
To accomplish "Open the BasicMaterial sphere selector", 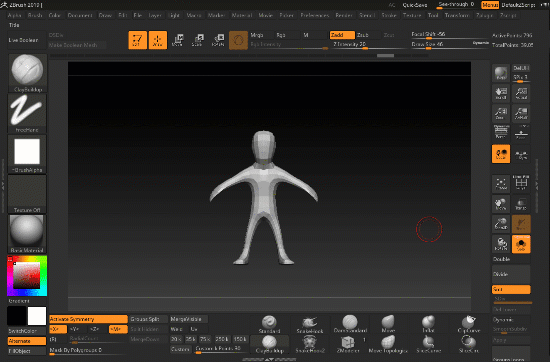I will click(x=27, y=234).
